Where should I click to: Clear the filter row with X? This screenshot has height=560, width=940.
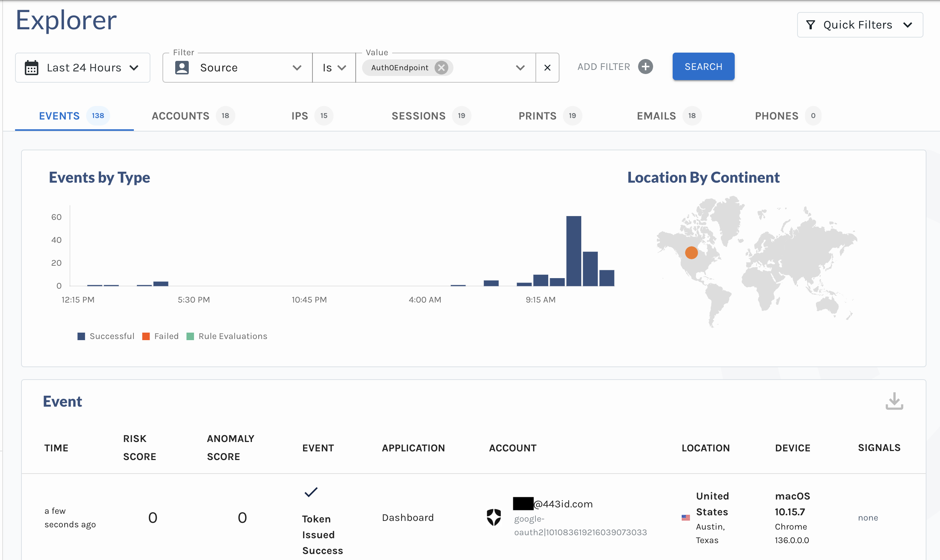coord(547,68)
